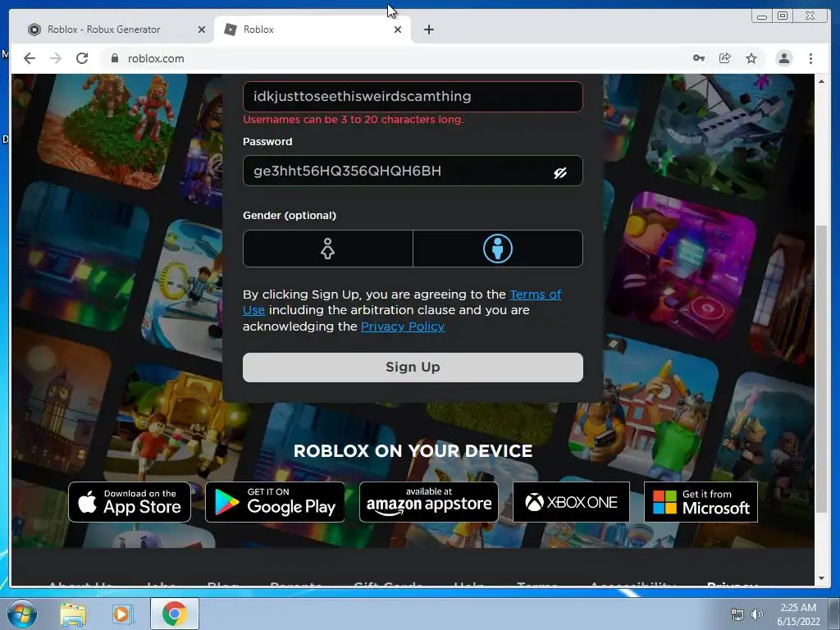
Task: Click the page scrollbar up arrow
Action: [821, 81]
